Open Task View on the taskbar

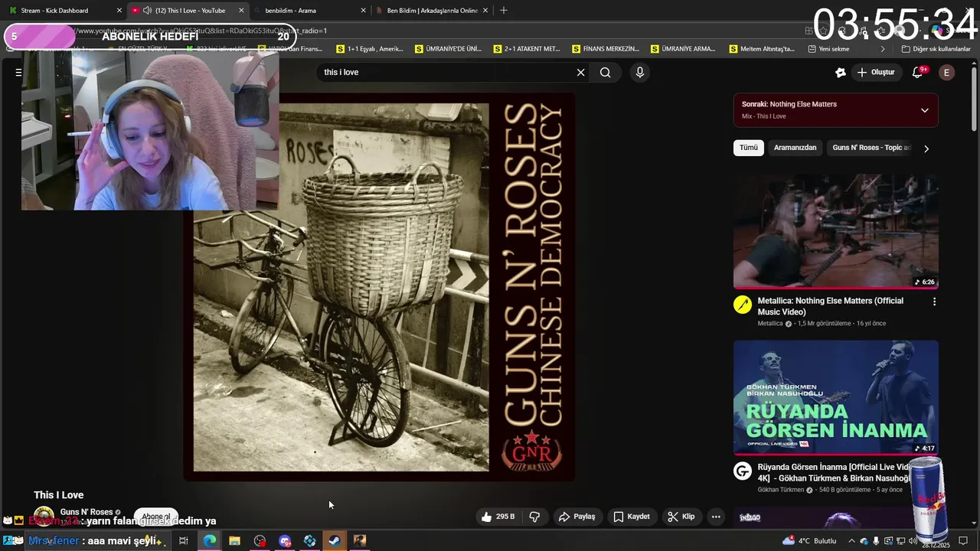184,541
